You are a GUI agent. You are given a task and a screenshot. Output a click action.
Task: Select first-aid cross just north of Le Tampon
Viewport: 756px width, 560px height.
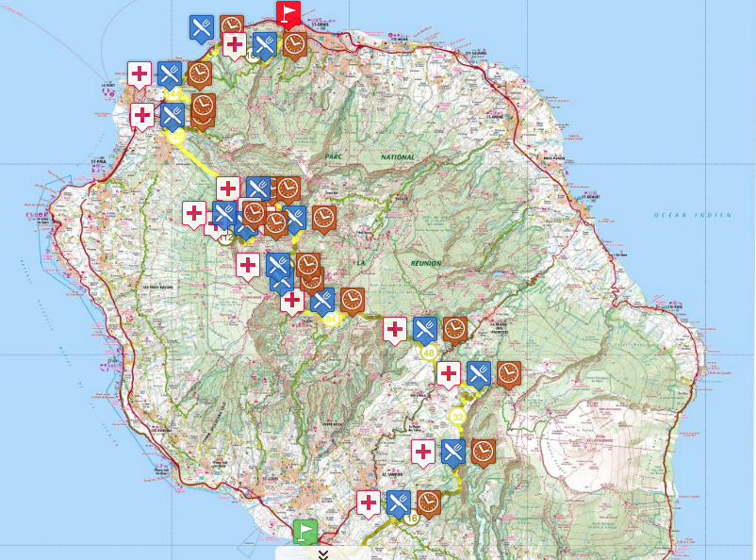pyautogui.click(x=423, y=452)
